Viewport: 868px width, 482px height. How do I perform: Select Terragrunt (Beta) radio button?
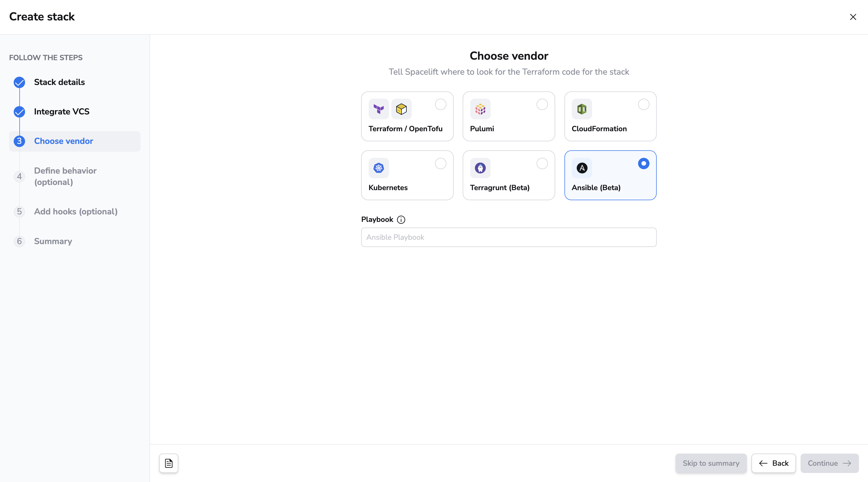[542, 163]
